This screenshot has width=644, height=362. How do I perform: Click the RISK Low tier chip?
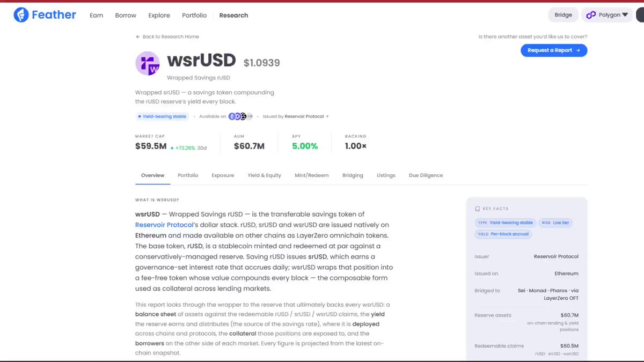[555, 223]
